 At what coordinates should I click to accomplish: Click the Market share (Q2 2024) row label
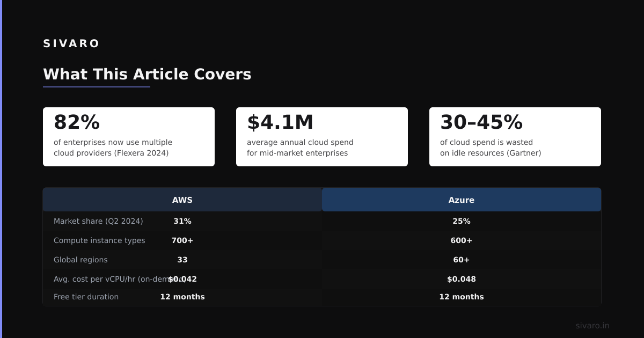tap(98, 221)
